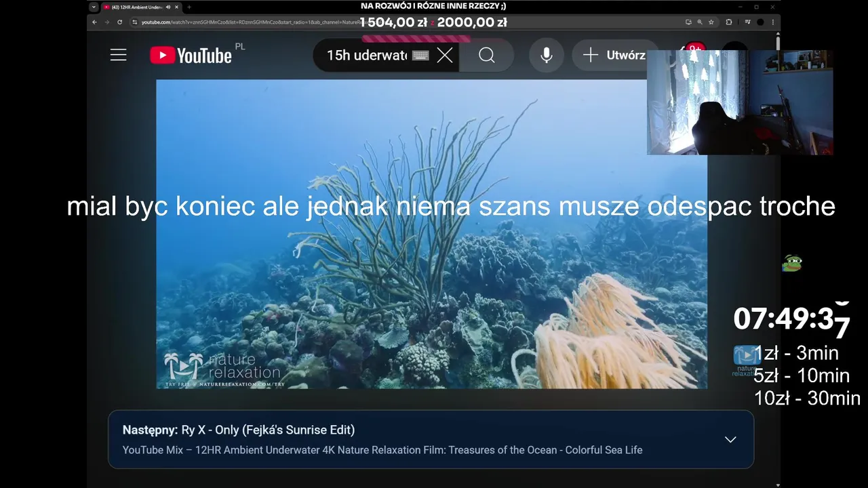The height and width of the screenshot is (488, 868).
Task: Click the YouTube Mix playlist title text
Action: 382,449
